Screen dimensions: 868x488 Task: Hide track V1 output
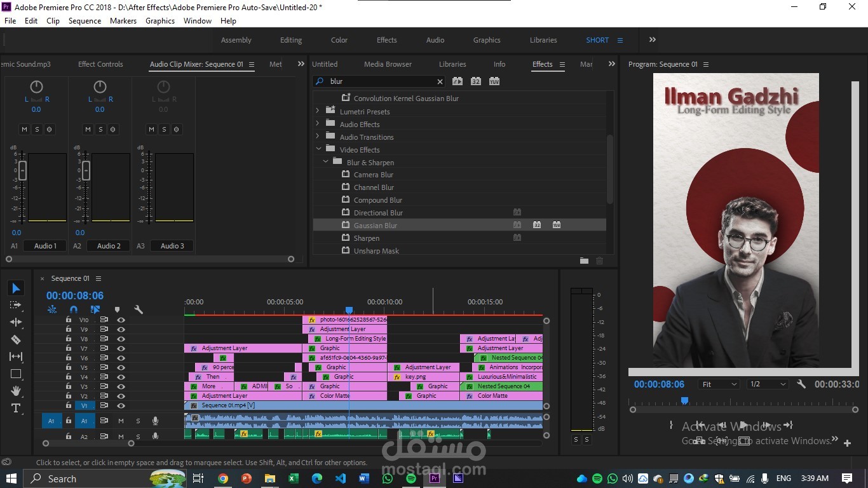[121, 405]
